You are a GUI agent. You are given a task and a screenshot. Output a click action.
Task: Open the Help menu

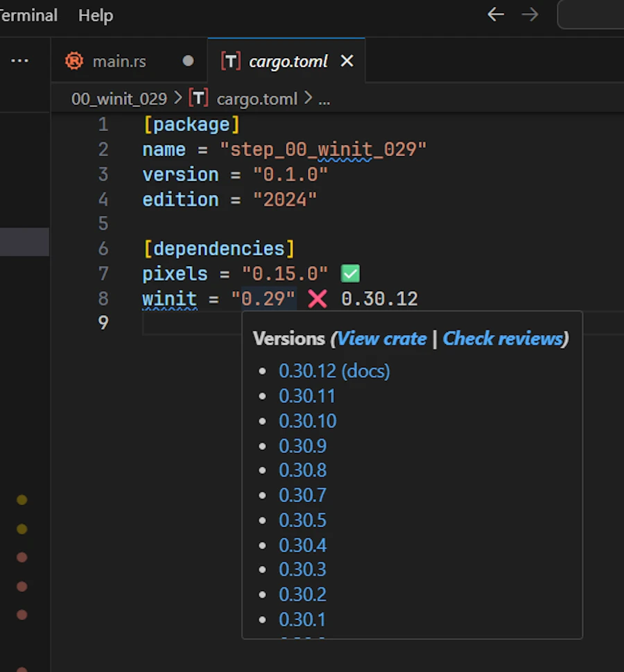(96, 15)
